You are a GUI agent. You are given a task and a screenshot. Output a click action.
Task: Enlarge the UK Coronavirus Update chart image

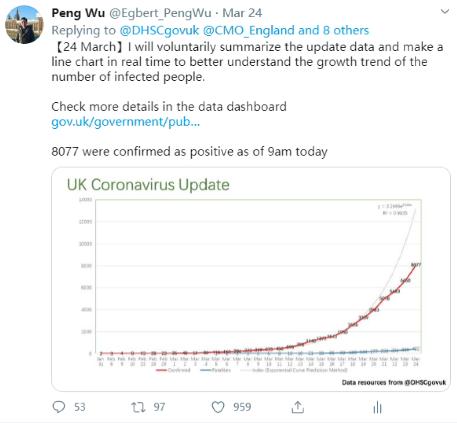pos(251,279)
